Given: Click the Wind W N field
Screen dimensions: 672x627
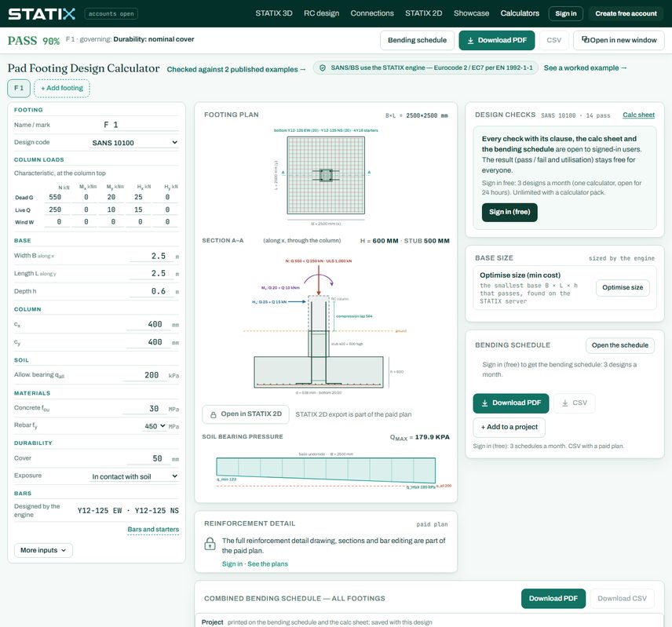Looking at the screenshot, I should pos(57,222).
